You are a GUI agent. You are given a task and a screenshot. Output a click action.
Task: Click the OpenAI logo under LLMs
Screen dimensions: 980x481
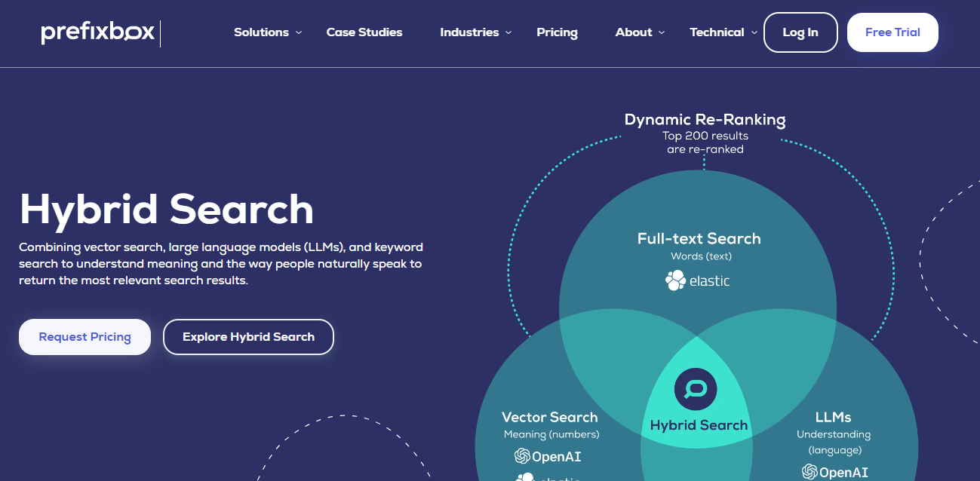tap(834, 472)
